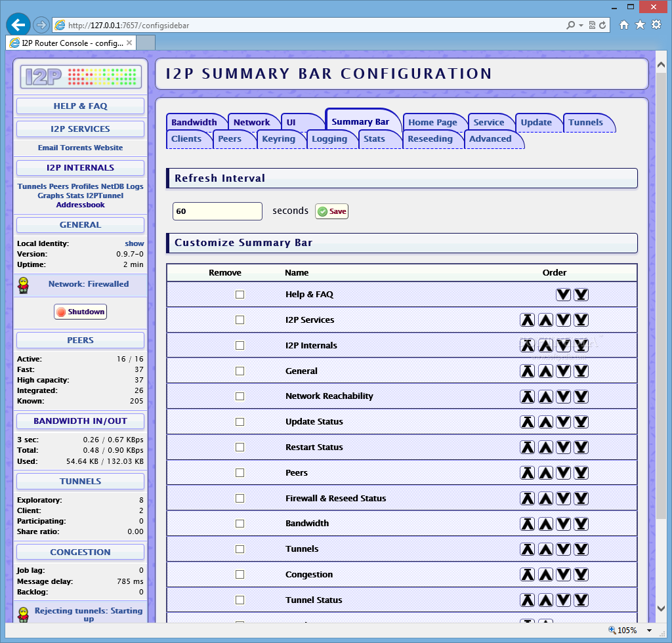Screen dimensions: 672x643
Task: Check Remove box for Help & FAQ
Action: [240, 295]
